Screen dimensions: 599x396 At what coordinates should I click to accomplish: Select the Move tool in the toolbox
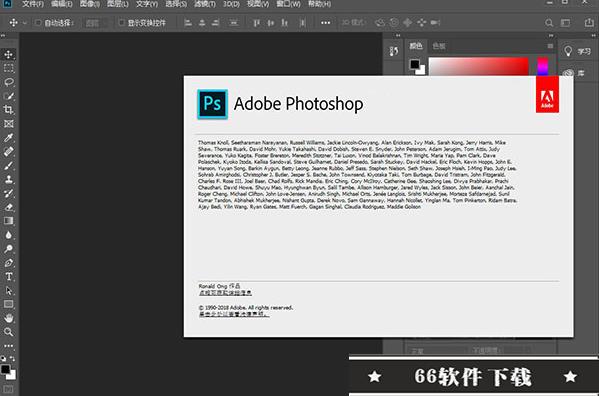[x=8, y=54]
